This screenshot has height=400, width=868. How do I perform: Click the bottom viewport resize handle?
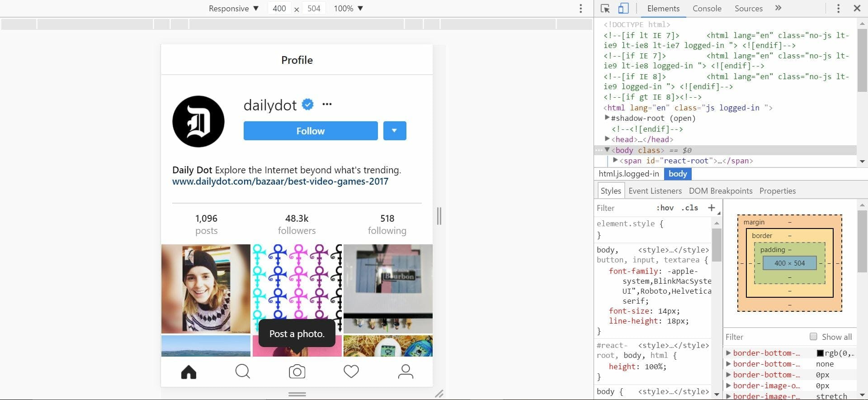(x=297, y=394)
